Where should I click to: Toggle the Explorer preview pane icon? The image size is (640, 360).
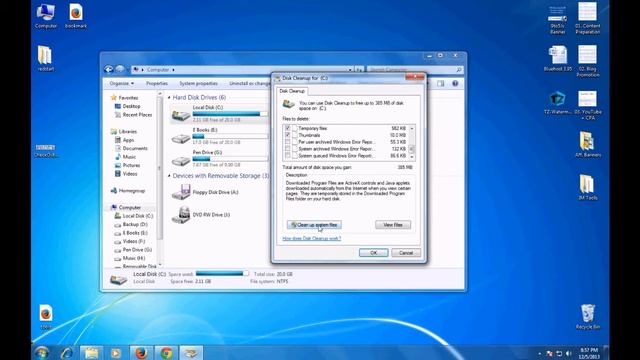point(440,83)
